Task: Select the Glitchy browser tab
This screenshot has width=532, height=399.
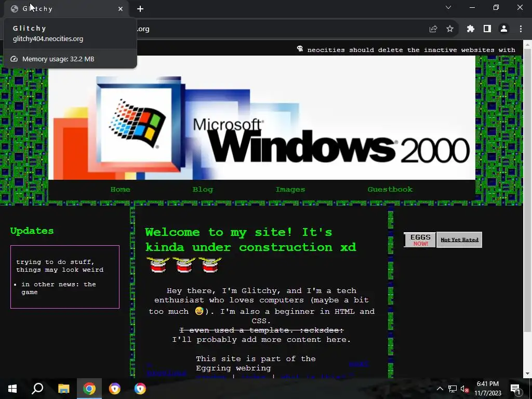Action: [x=66, y=9]
